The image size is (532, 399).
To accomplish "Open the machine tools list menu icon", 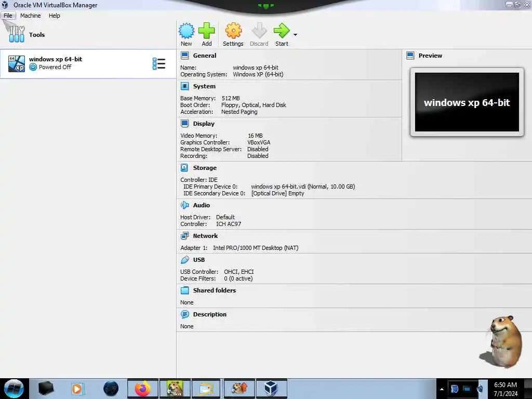I will (x=159, y=64).
